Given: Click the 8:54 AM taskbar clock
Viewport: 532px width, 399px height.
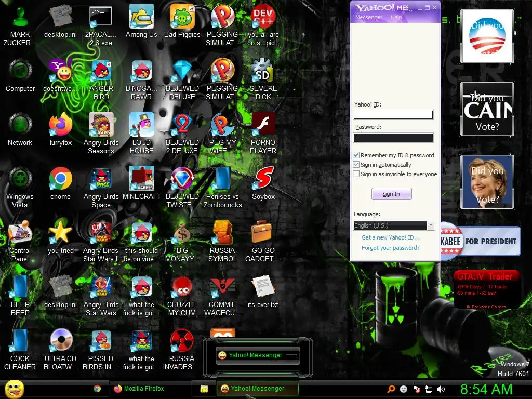Looking at the screenshot, I should pos(486,390).
